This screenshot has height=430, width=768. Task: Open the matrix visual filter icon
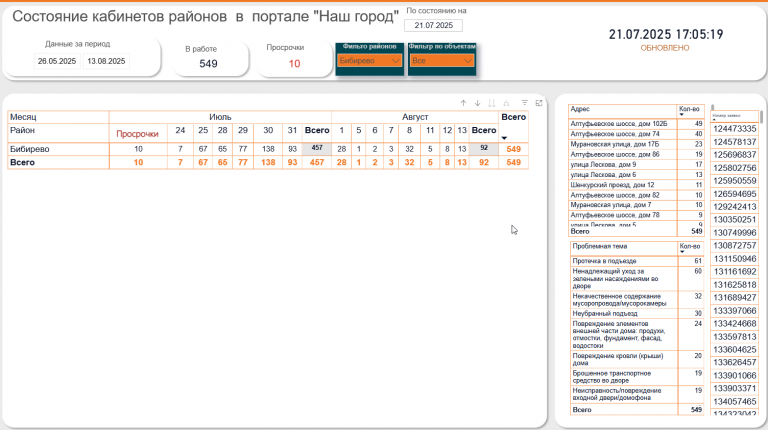tap(525, 102)
